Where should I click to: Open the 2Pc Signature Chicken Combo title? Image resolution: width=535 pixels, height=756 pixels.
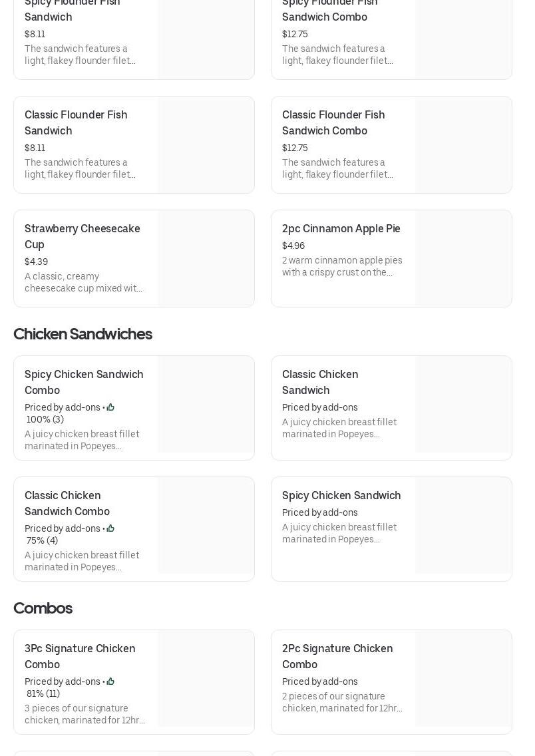(337, 656)
